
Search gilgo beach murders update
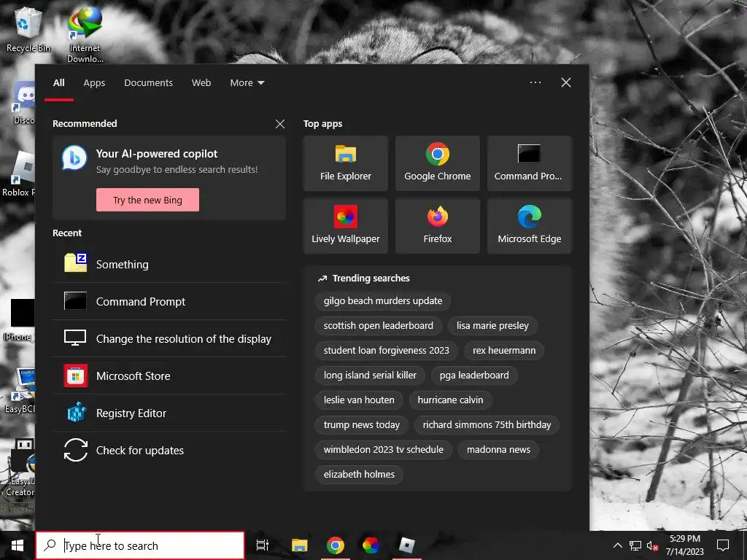[383, 301]
